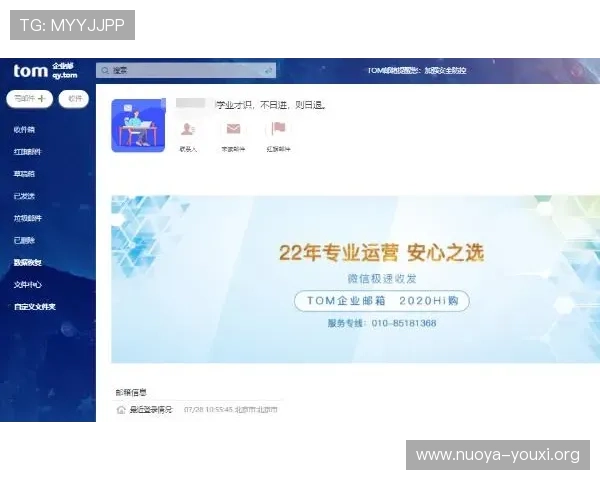Click the TOM企业邮箱 2020Hi购 banner button
The image size is (600, 480).
[382, 301]
